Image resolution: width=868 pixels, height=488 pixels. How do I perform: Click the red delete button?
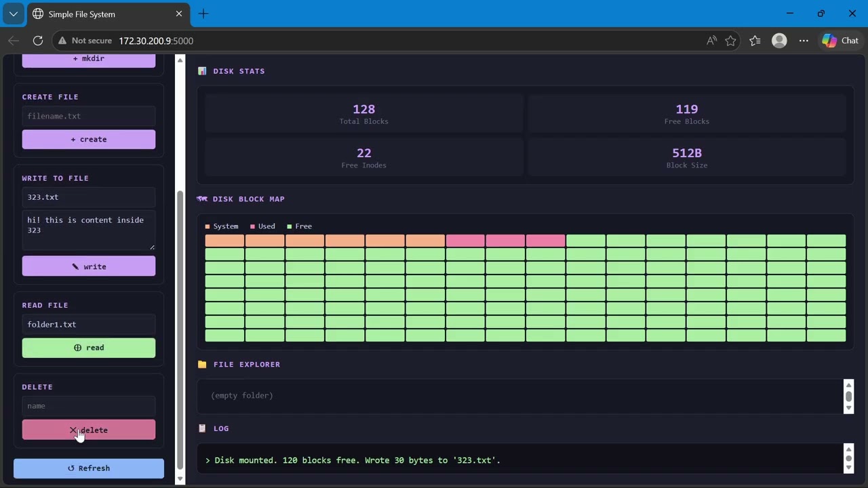[x=89, y=430]
